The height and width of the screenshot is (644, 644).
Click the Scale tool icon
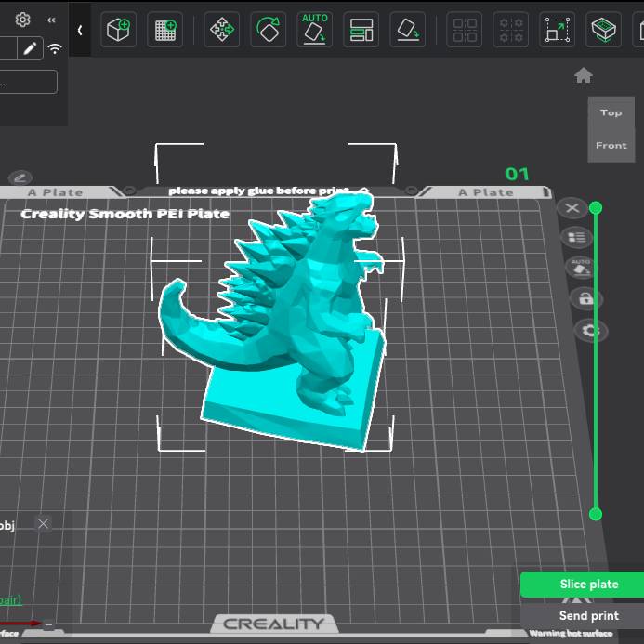(556, 30)
